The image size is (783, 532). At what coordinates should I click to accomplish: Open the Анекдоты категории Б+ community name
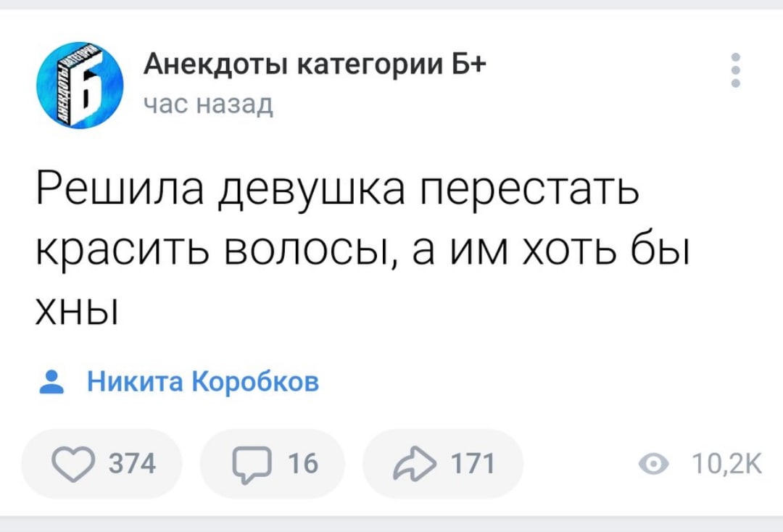click(315, 63)
